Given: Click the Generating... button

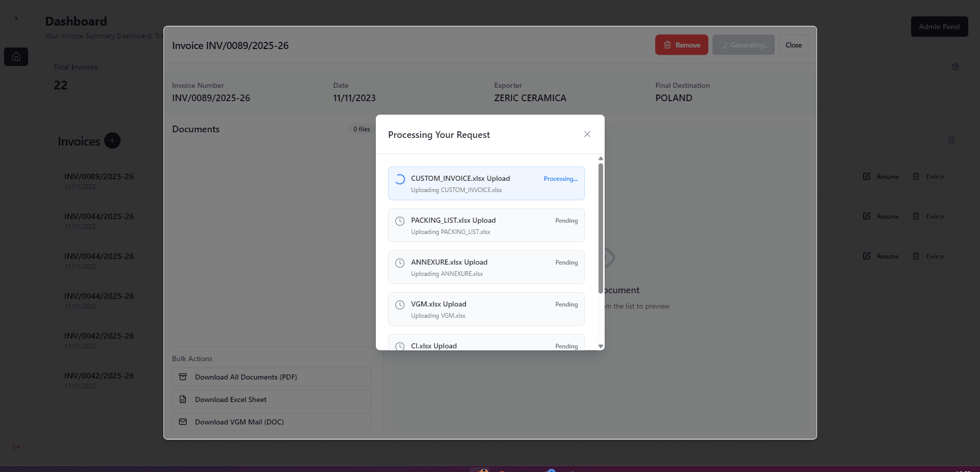Looking at the screenshot, I should [744, 45].
